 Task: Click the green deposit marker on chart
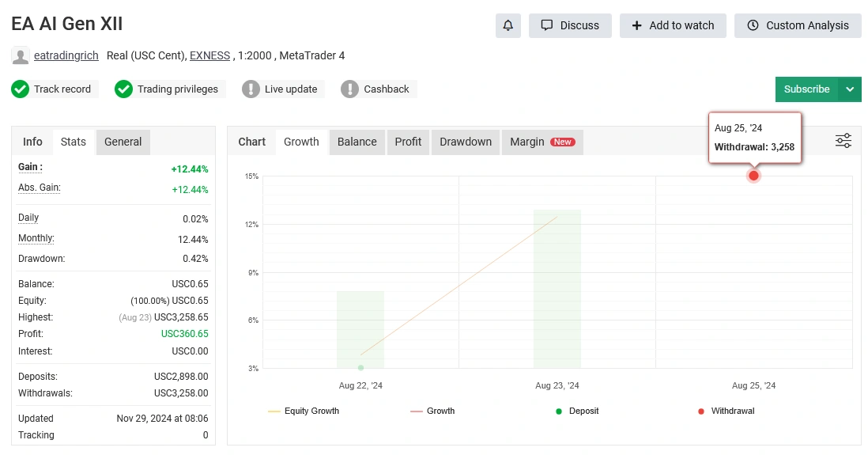(360, 368)
